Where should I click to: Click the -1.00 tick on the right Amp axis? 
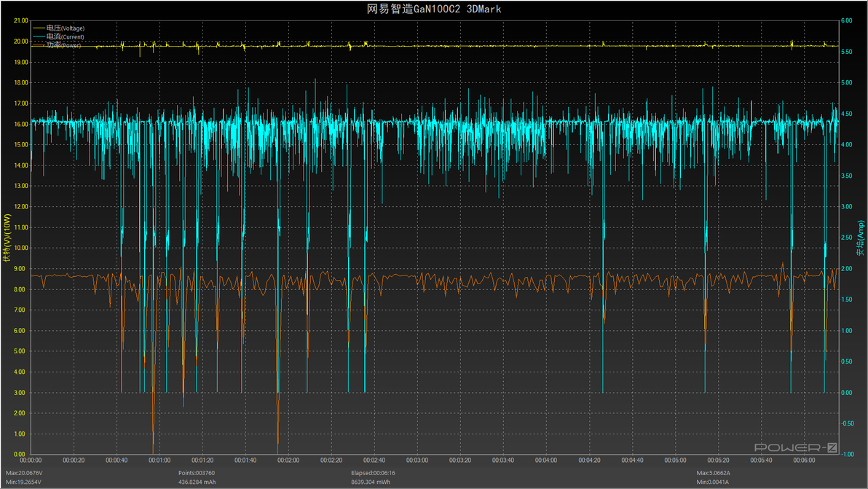848,454
